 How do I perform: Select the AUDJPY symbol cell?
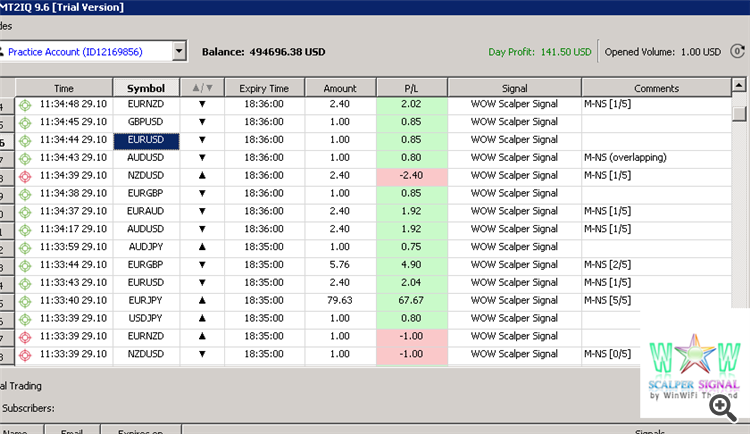[146, 247]
